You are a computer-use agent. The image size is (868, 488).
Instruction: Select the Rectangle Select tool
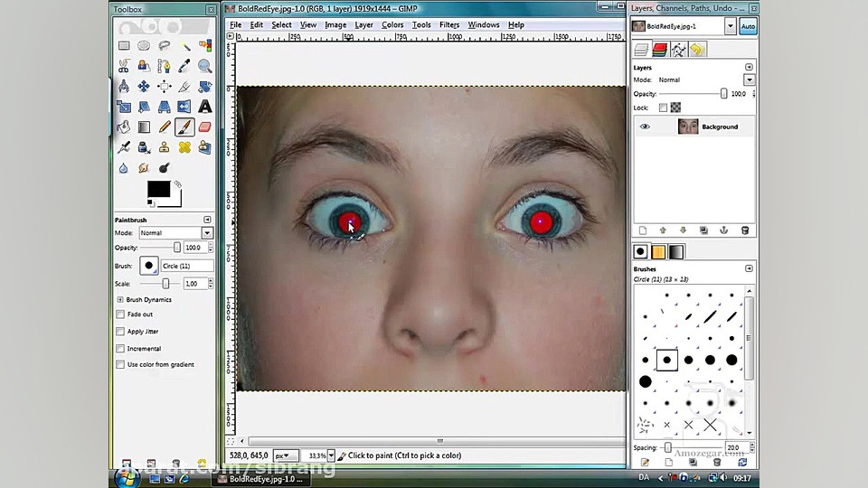click(123, 45)
